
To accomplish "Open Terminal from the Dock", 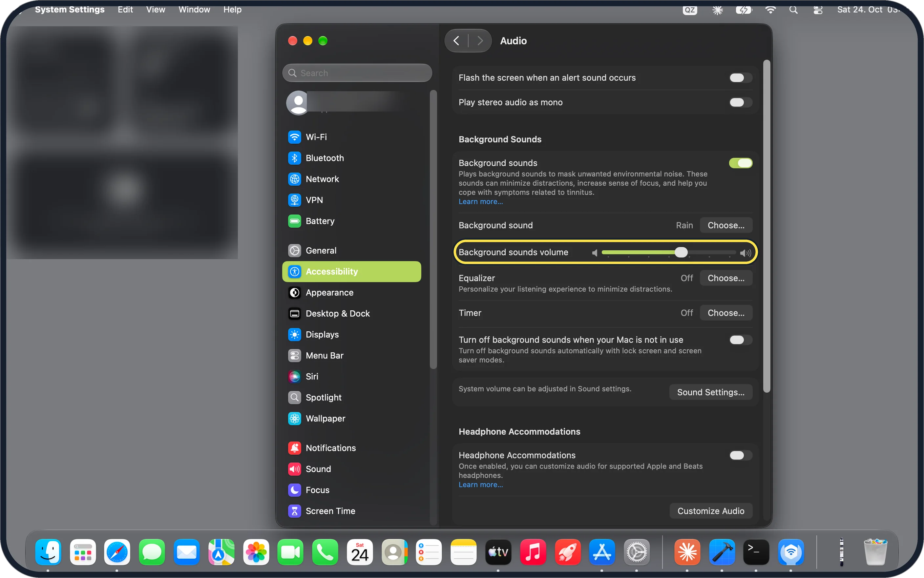I will (756, 552).
